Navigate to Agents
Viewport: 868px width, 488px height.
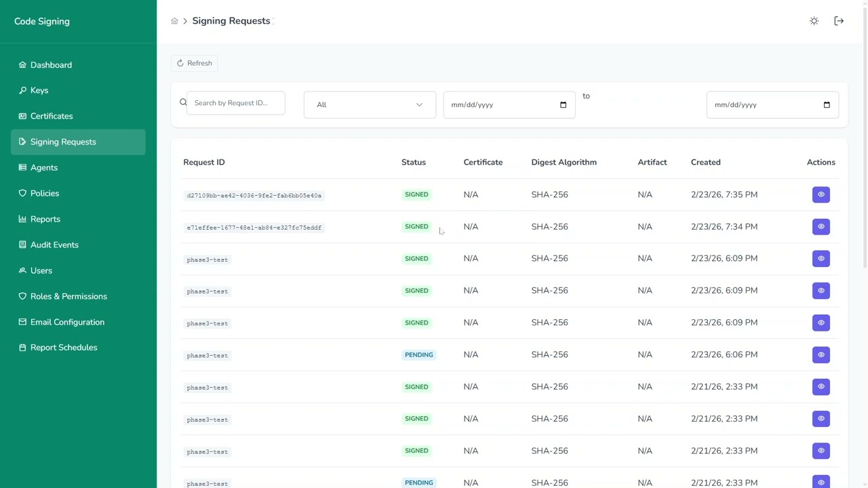(78, 168)
